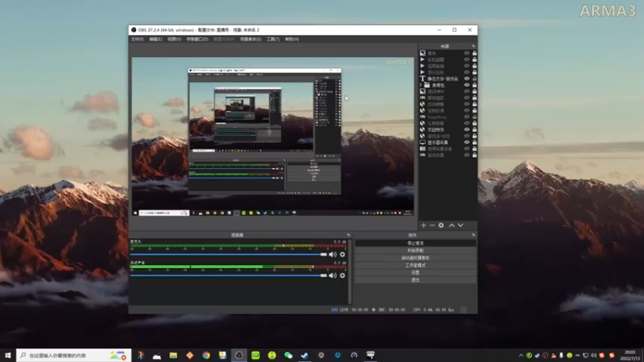This screenshot has height=362, width=644.
Task: Click the 开始录制 start recording button
Action: click(415, 250)
